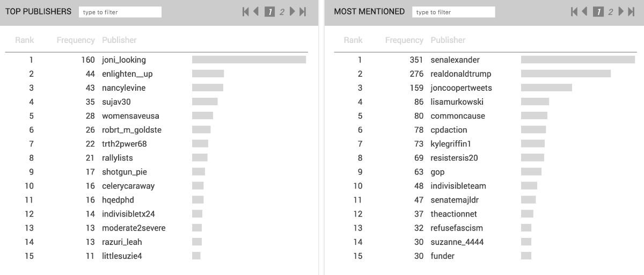Screen dimensions: 644x275
Task: Click the Publisher header in Top Publishers
Action: tap(119, 40)
